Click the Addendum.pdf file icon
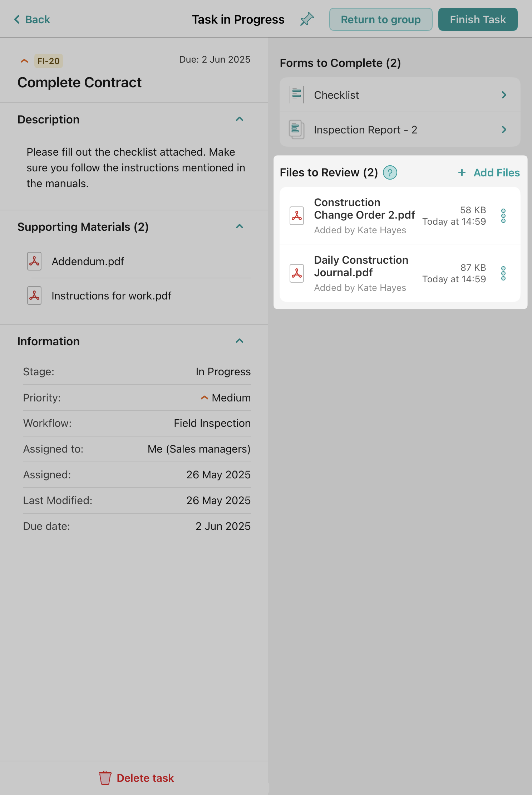 coord(34,261)
